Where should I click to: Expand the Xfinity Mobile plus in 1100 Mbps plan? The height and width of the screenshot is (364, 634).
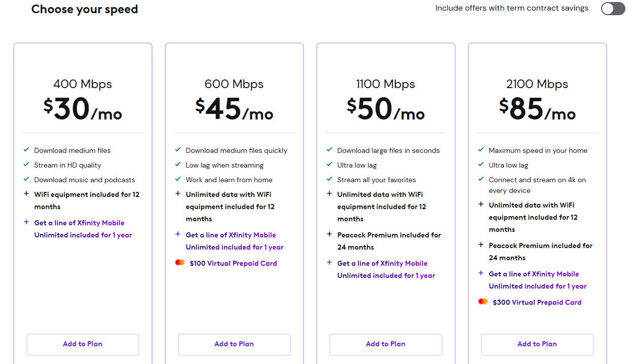[329, 263]
